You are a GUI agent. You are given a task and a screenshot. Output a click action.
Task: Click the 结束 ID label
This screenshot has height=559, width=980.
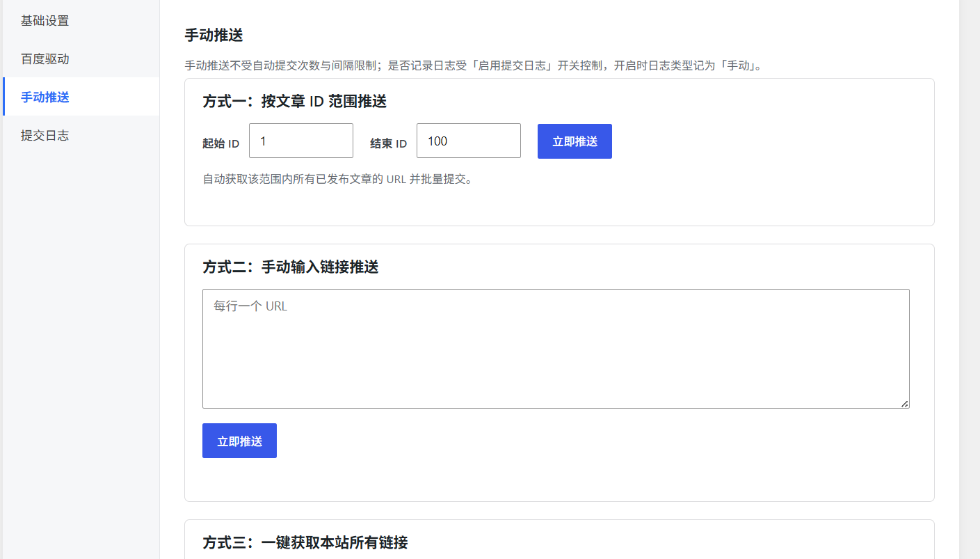pyautogui.click(x=389, y=143)
